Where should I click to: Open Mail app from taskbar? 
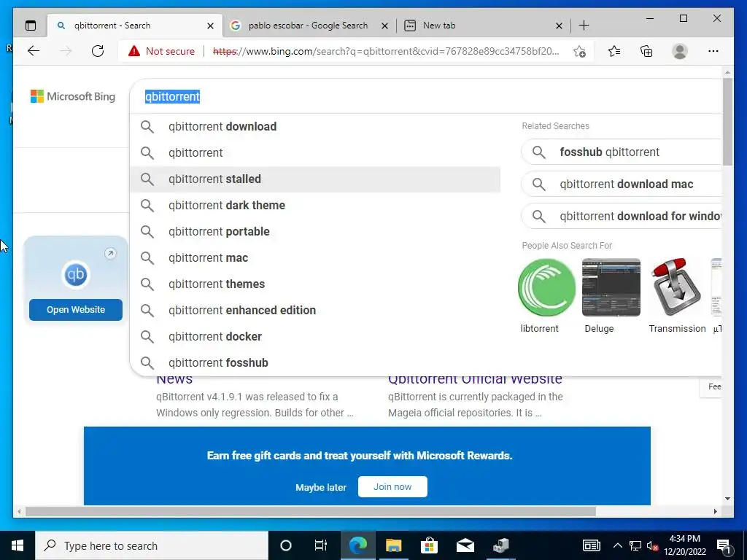(x=465, y=545)
